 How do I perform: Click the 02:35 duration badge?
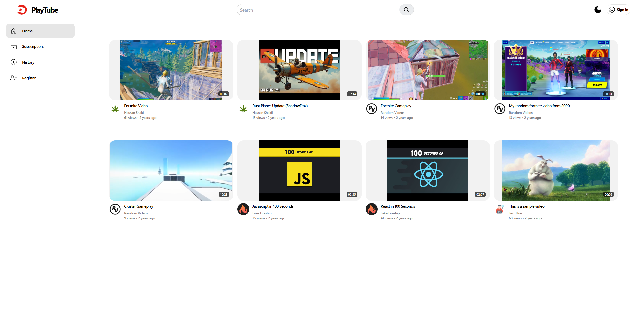[352, 194]
